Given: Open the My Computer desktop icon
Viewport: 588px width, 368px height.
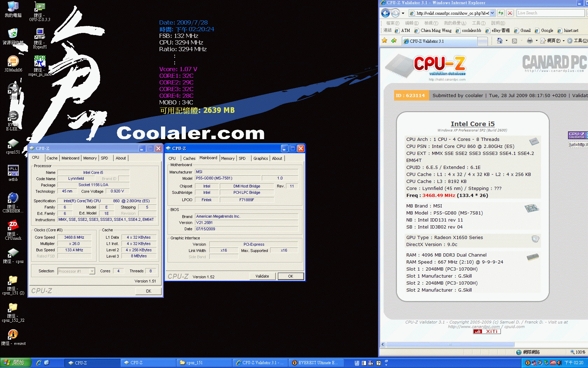Looking at the screenshot, I should tap(13, 9).
